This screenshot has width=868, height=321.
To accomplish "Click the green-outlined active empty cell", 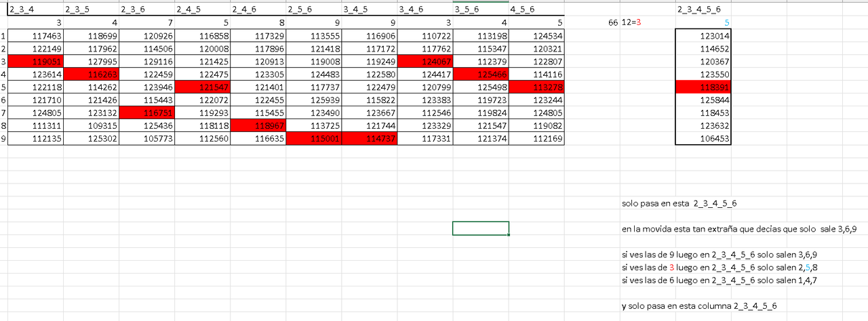I will (481, 228).
